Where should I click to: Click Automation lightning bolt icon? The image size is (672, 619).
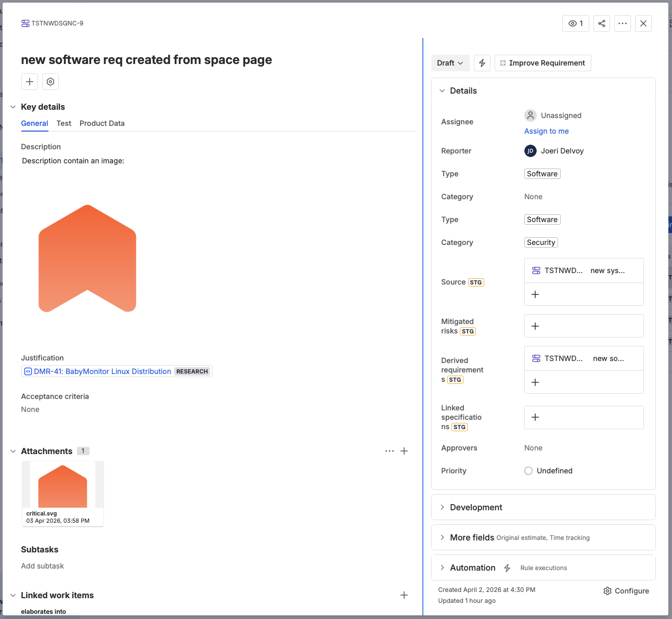(x=507, y=568)
